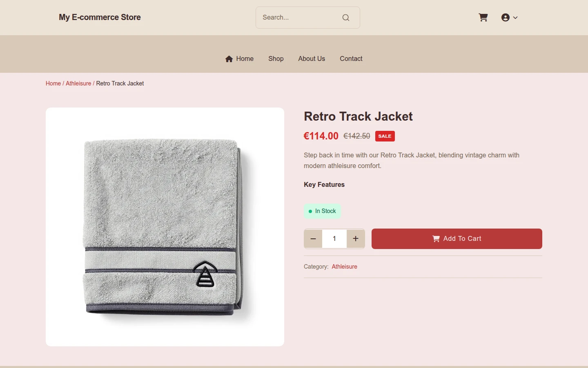Open the shopping cart icon
588x368 pixels.
pyautogui.click(x=483, y=18)
